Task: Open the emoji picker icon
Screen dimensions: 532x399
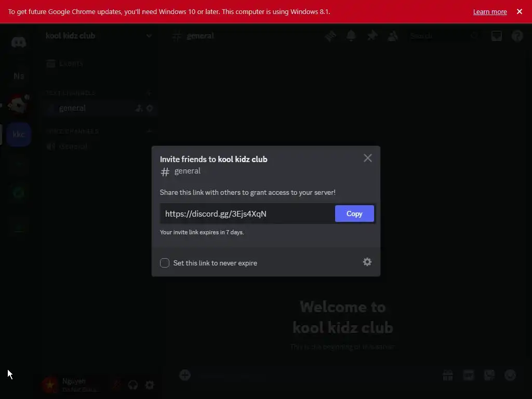Action: pos(510,375)
